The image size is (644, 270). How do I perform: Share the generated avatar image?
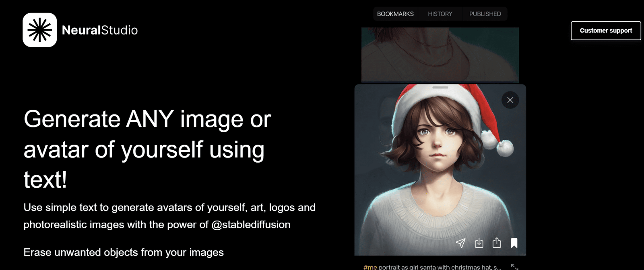click(497, 243)
